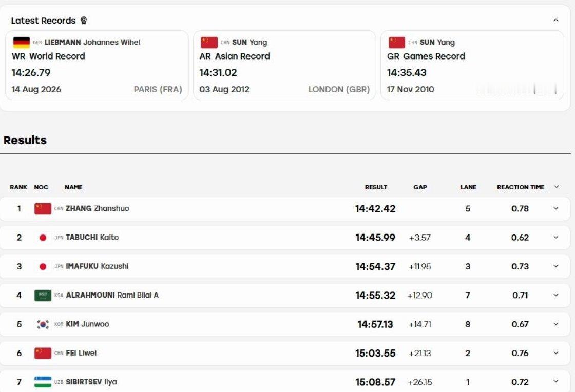Click China flag on Games Record card

coord(397,43)
